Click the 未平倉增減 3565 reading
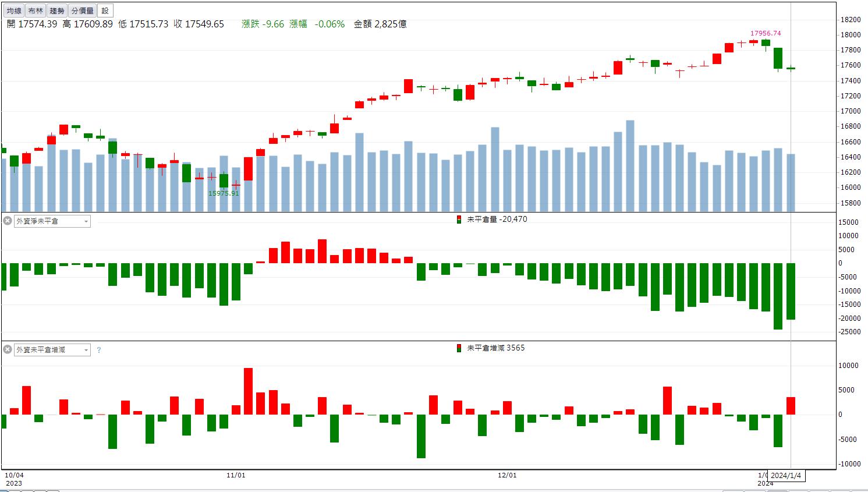The width and height of the screenshot is (868, 492). click(496, 348)
